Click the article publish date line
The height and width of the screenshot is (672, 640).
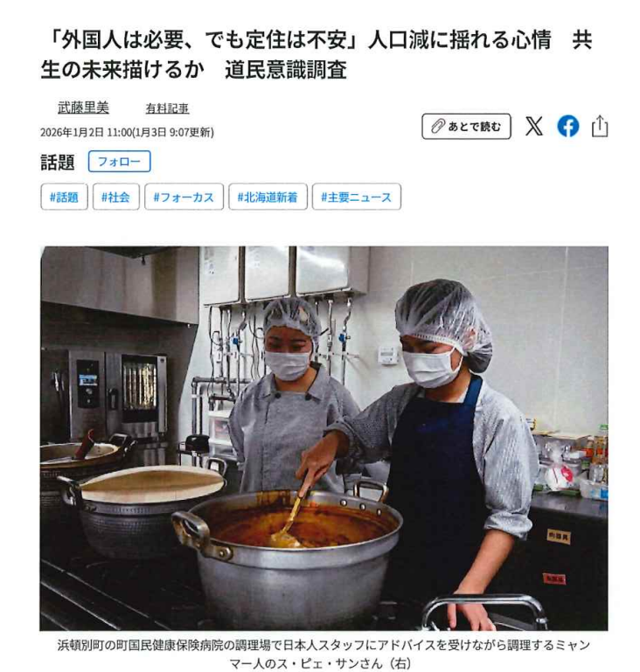point(128,132)
